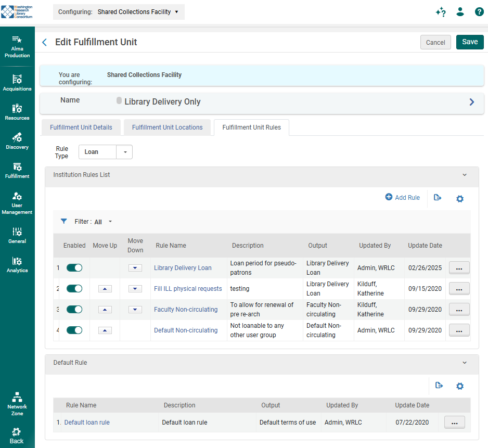Open Institution Rules List settings gear
488x448 pixels.
pyautogui.click(x=459, y=199)
